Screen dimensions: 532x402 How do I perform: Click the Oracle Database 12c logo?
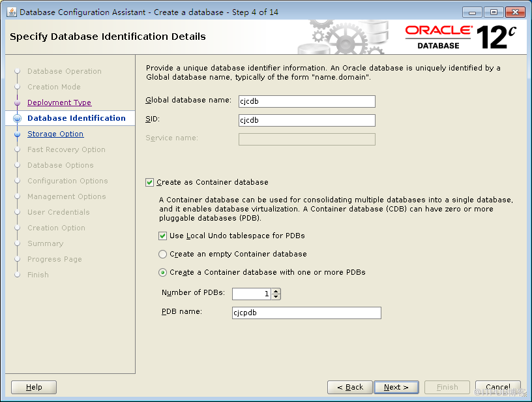coord(461,37)
